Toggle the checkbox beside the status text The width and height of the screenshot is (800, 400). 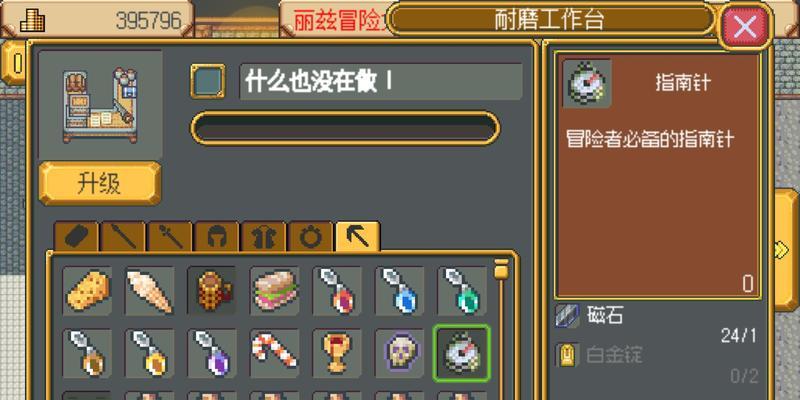tap(208, 81)
